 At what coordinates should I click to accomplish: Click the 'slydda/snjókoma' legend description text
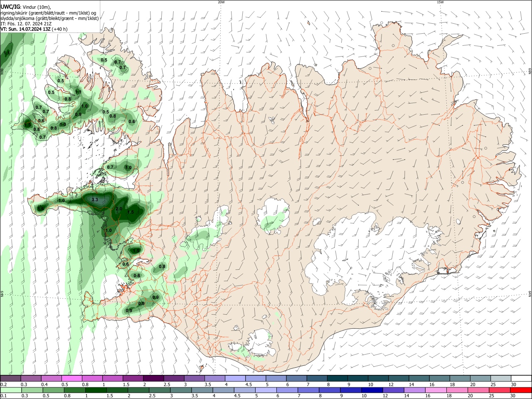click(x=18, y=18)
